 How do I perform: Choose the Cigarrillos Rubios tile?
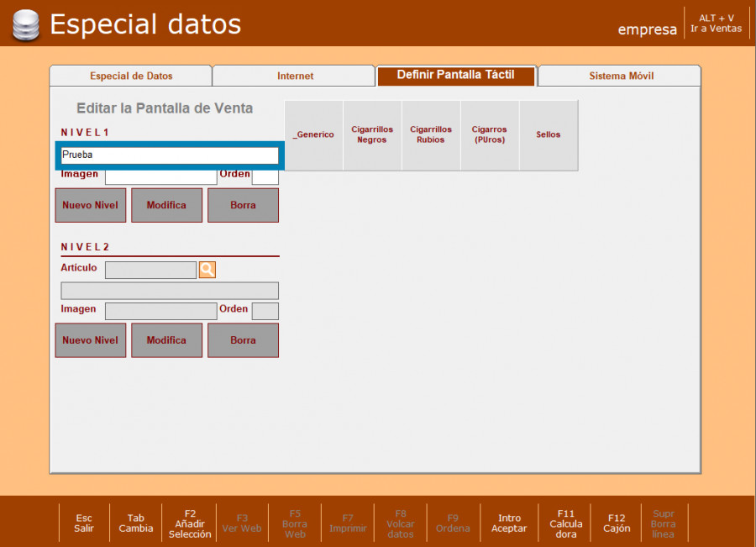[431, 135]
